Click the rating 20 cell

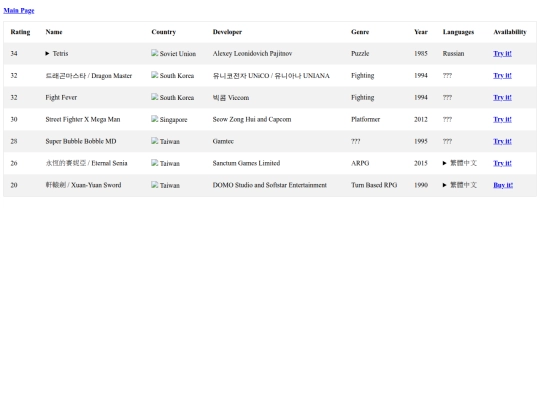[14, 185]
